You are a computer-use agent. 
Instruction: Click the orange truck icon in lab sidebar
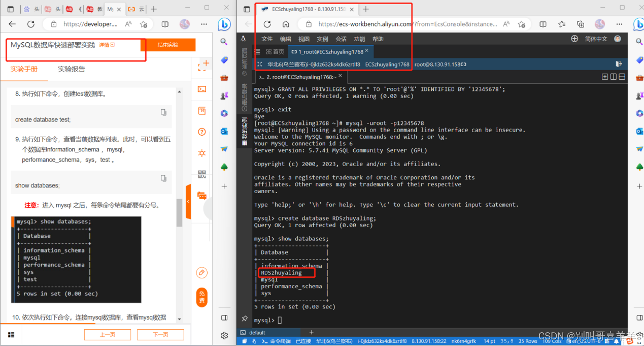[202, 196]
